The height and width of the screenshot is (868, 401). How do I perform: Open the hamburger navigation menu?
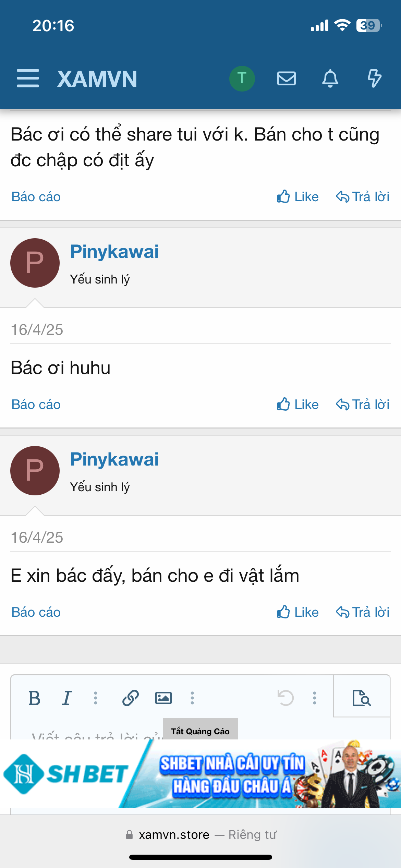28,78
